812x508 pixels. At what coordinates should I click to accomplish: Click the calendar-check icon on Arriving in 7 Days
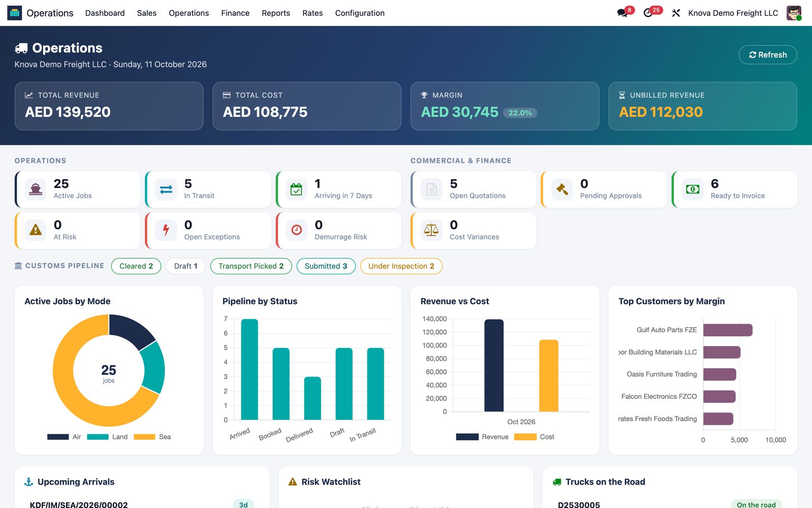pyautogui.click(x=296, y=189)
